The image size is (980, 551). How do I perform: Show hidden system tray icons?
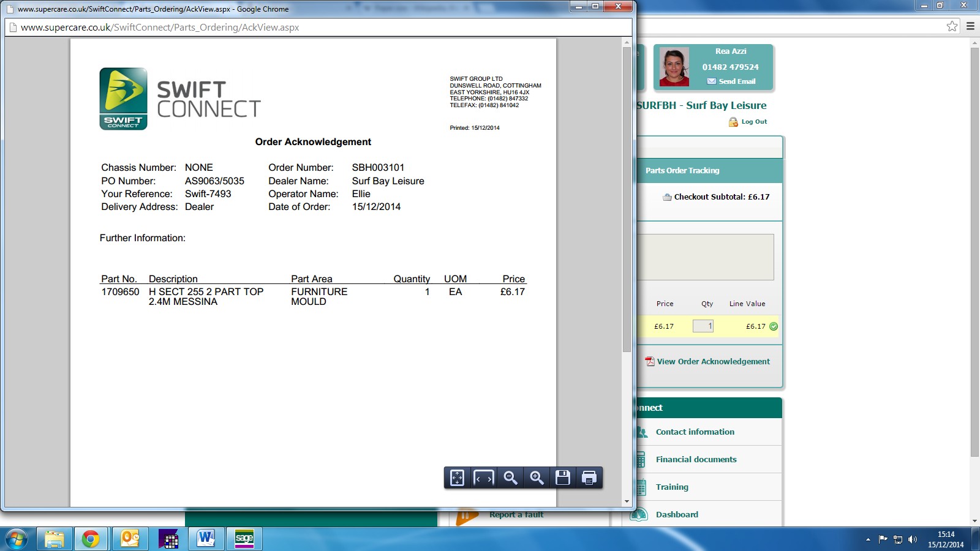point(868,539)
